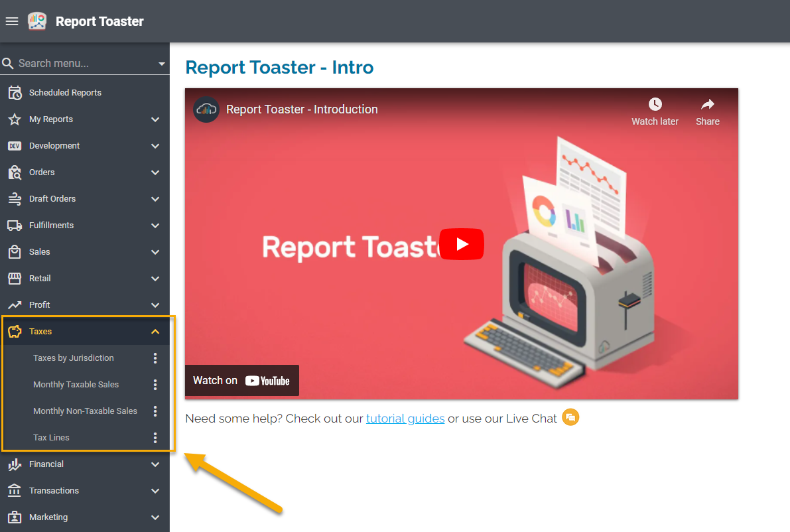Click kebab menu beside Monthly Taxable Sales
The height and width of the screenshot is (532, 790).
click(155, 385)
